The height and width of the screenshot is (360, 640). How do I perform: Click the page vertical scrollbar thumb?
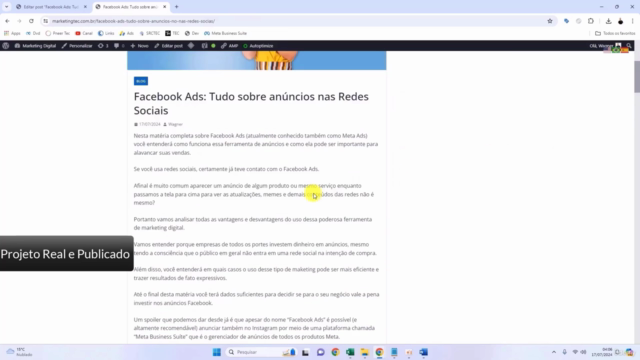pyautogui.click(x=637, y=76)
